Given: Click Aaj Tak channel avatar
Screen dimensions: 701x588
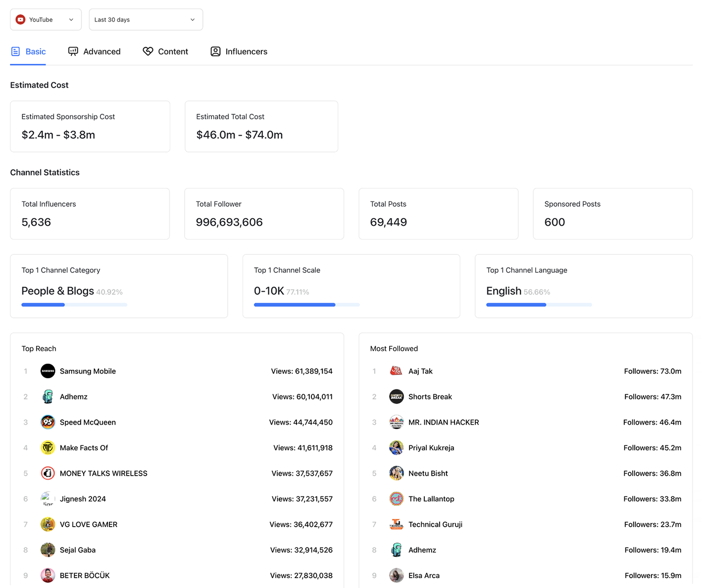Looking at the screenshot, I should pyautogui.click(x=396, y=371).
